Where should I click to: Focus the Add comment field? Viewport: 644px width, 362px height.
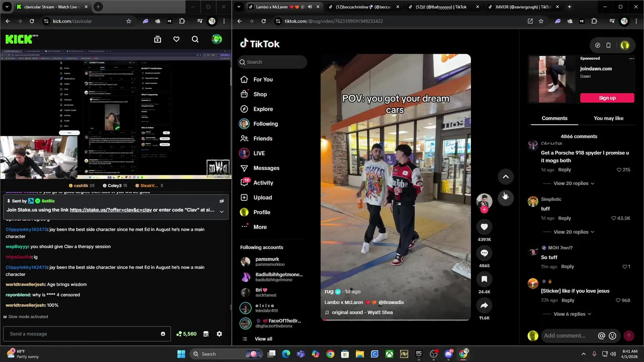pyautogui.click(x=565, y=336)
